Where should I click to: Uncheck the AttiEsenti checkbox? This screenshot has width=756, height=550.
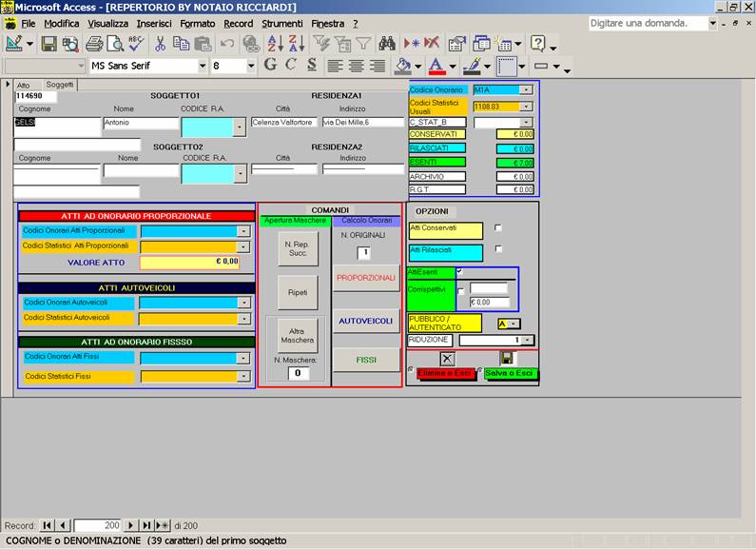[459, 271]
